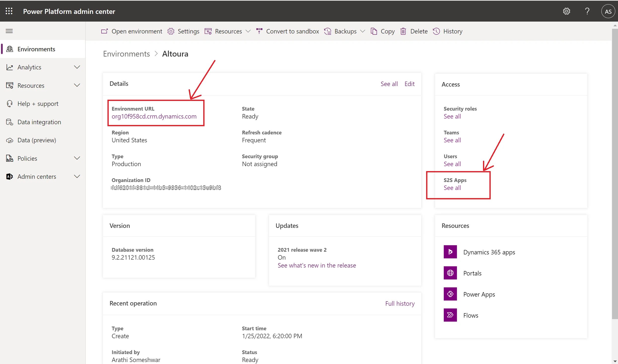This screenshot has height=364, width=618.
Task: Select Environments in the sidebar
Action: 43,49
